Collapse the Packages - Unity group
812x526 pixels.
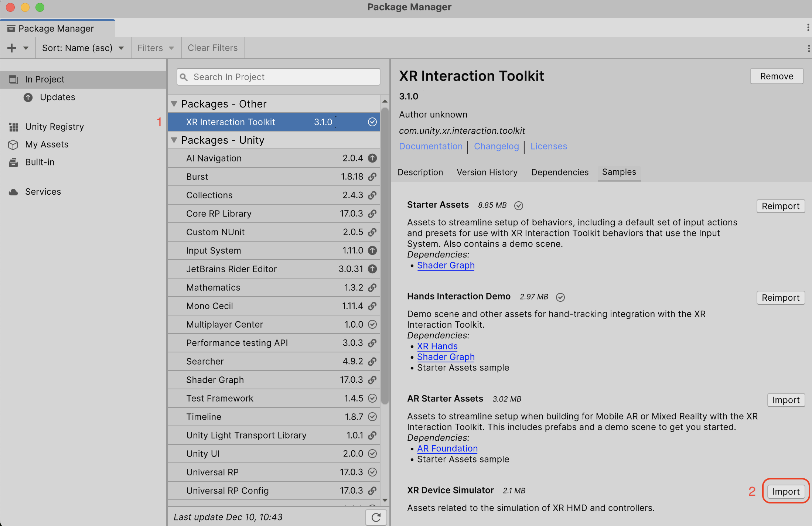[x=174, y=140]
